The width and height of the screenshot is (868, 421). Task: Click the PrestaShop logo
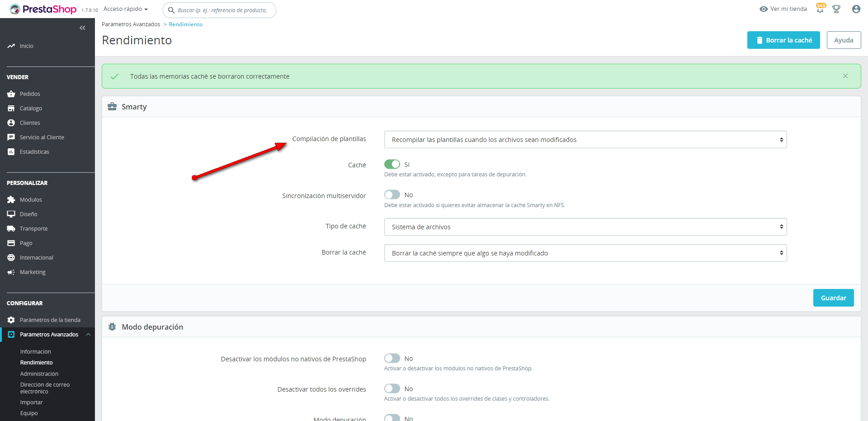tap(43, 9)
